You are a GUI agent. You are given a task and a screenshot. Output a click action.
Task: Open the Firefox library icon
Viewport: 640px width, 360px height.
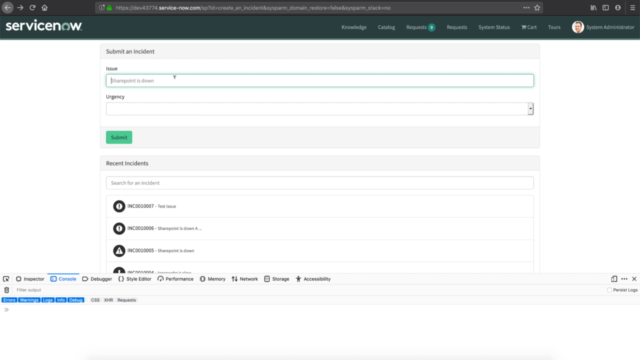point(593,8)
